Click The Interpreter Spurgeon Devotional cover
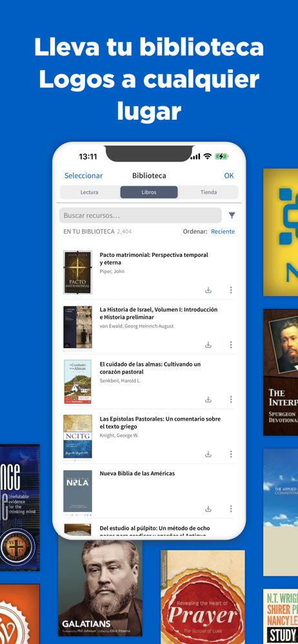298x644 pixels. tap(281, 372)
